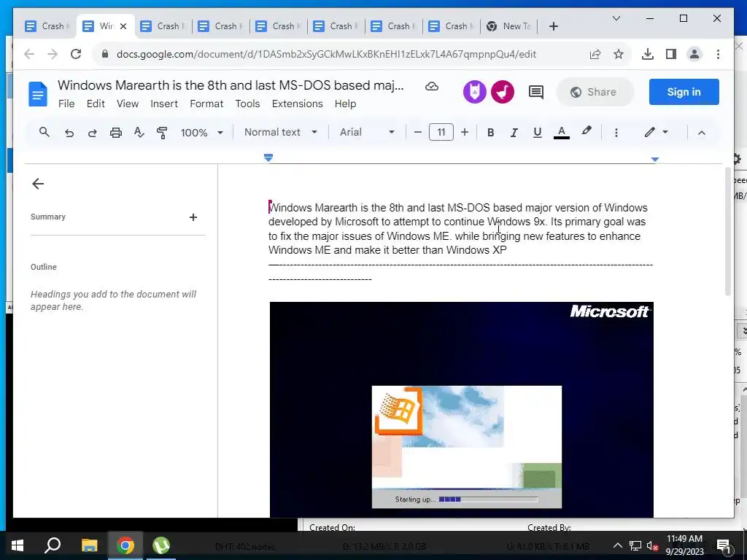
Task: Open the Edit menu
Action: (x=96, y=104)
